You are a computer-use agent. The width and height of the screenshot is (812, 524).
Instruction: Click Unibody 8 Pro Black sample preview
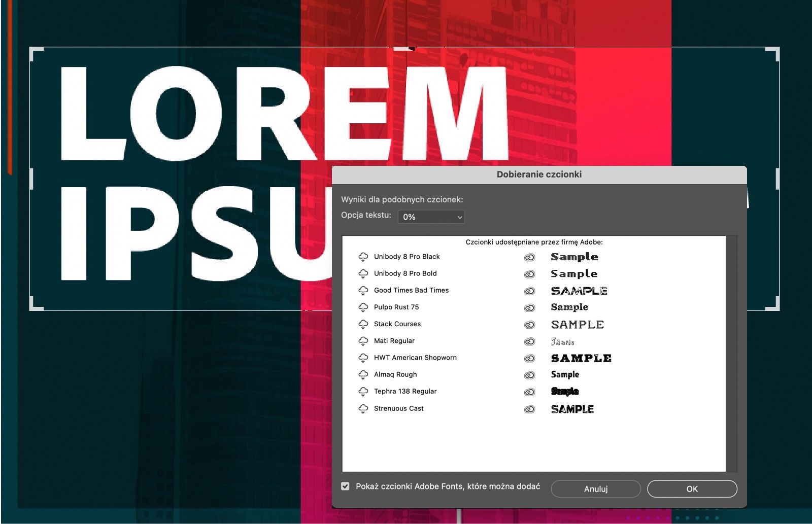point(574,257)
